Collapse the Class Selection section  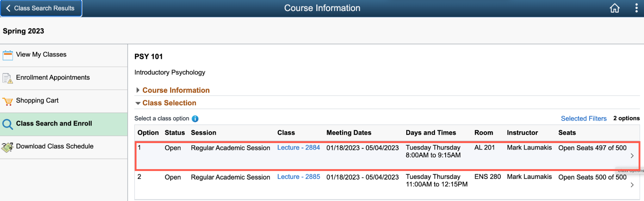[138, 103]
